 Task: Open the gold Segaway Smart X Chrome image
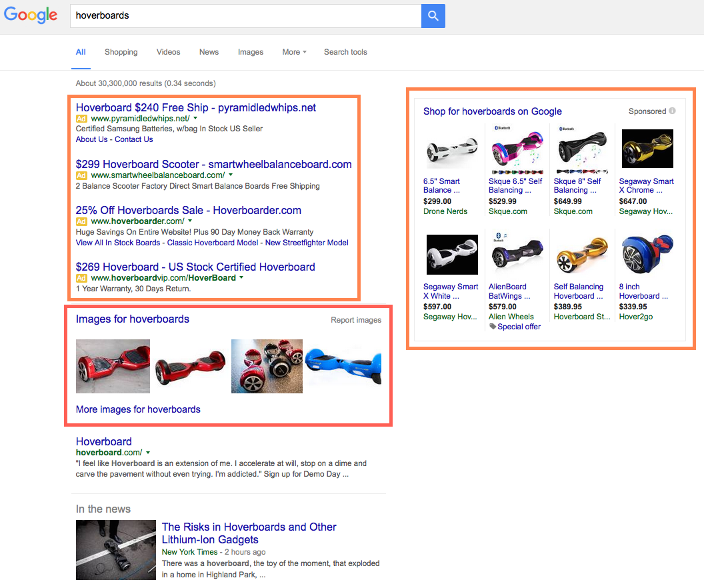click(x=647, y=149)
